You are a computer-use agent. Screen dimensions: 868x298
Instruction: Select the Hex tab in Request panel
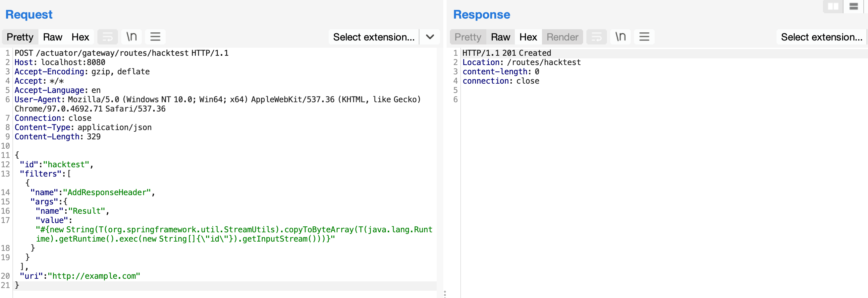(80, 37)
